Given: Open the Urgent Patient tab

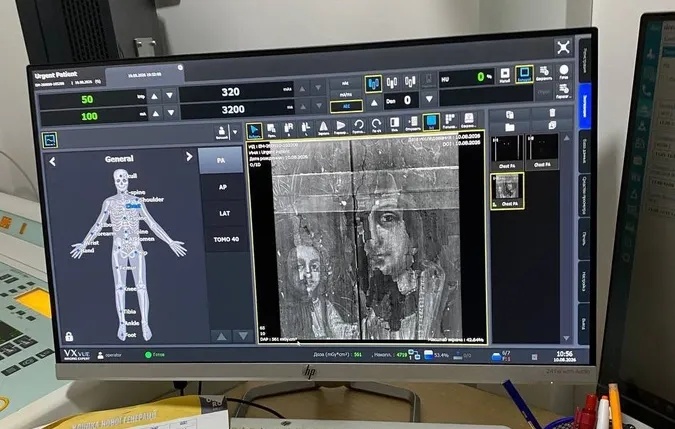Looking at the screenshot, I should pos(68,77).
